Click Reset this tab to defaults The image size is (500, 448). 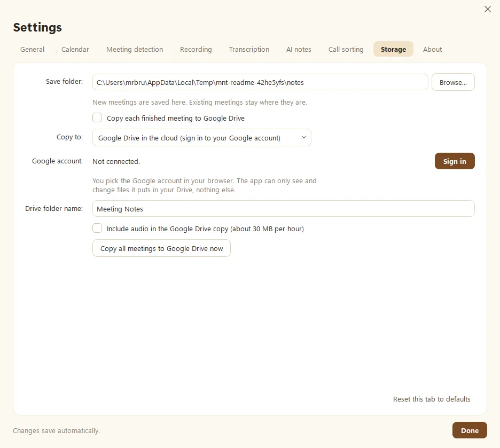click(432, 399)
